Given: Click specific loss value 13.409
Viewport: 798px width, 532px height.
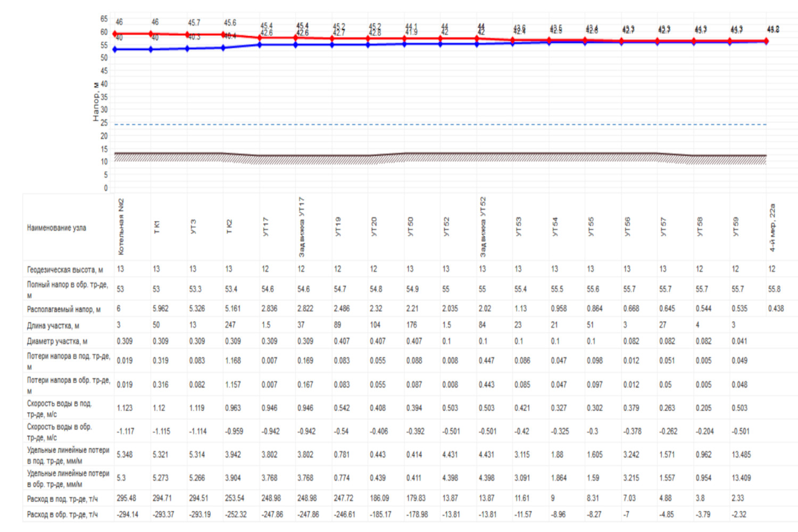Looking at the screenshot, I should (x=741, y=478).
